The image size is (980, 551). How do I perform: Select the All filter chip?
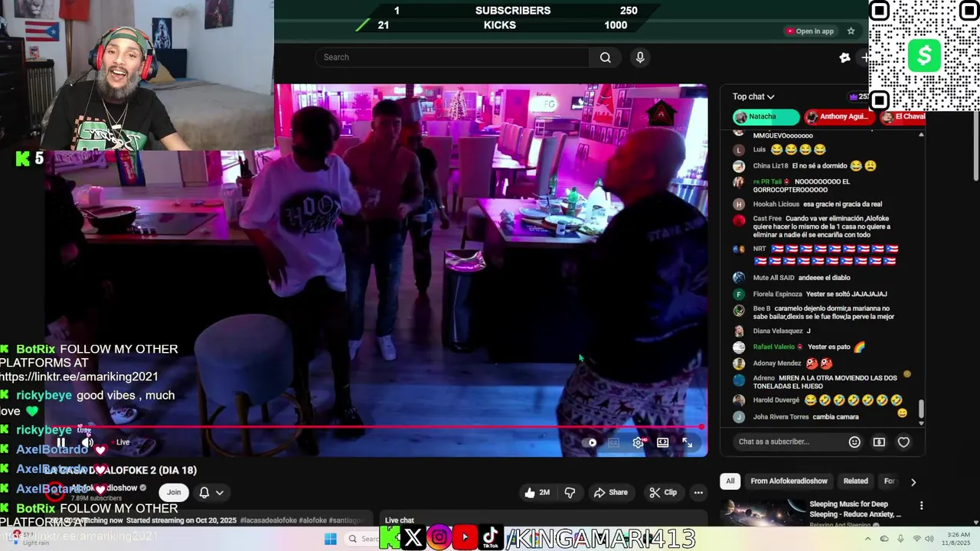click(730, 481)
